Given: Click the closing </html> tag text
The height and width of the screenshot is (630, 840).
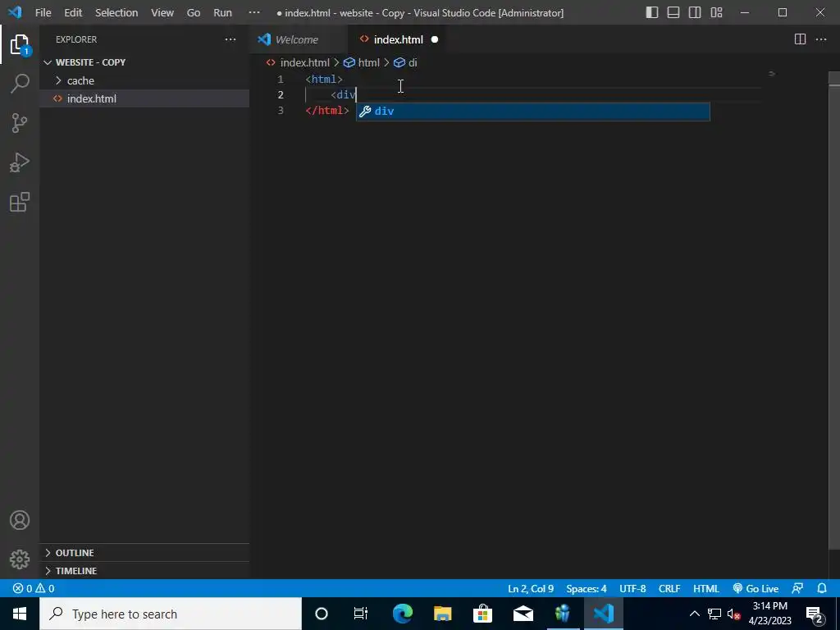Looking at the screenshot, I should 327,111.
